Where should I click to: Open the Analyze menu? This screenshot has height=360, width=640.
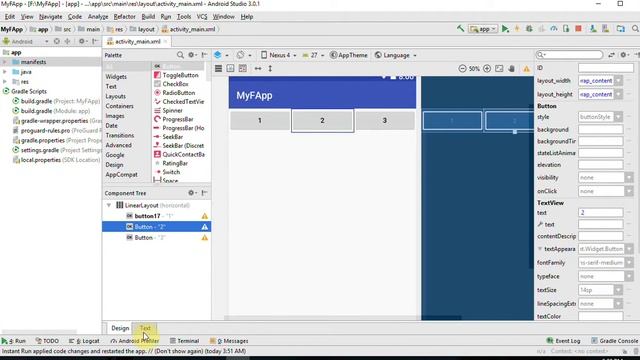[98, 17]
